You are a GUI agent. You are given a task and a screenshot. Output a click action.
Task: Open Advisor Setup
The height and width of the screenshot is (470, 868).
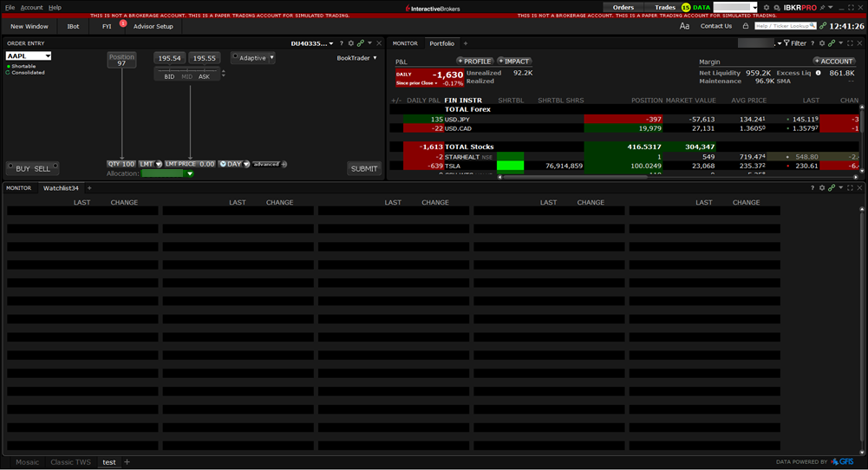click(153, 26)
